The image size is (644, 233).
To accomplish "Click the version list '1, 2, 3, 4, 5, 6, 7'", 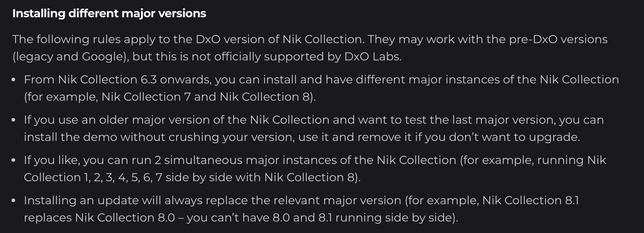I will [123, 177].
